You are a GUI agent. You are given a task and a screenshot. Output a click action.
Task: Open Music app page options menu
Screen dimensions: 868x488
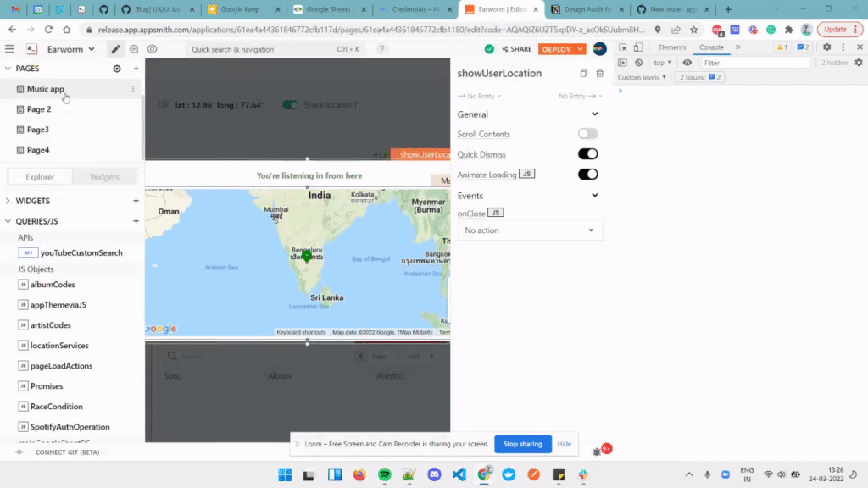pos(133,89)
